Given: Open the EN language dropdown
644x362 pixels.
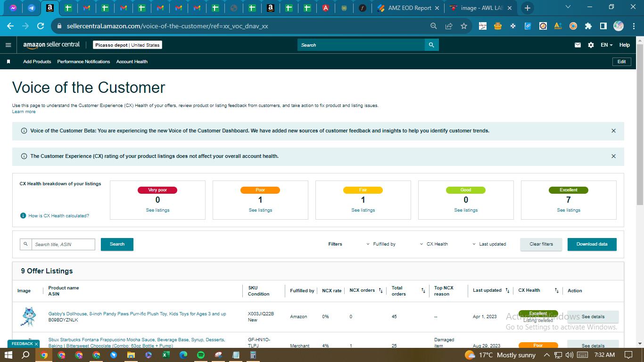Looking at the screenshot, I should coord(606,45).
